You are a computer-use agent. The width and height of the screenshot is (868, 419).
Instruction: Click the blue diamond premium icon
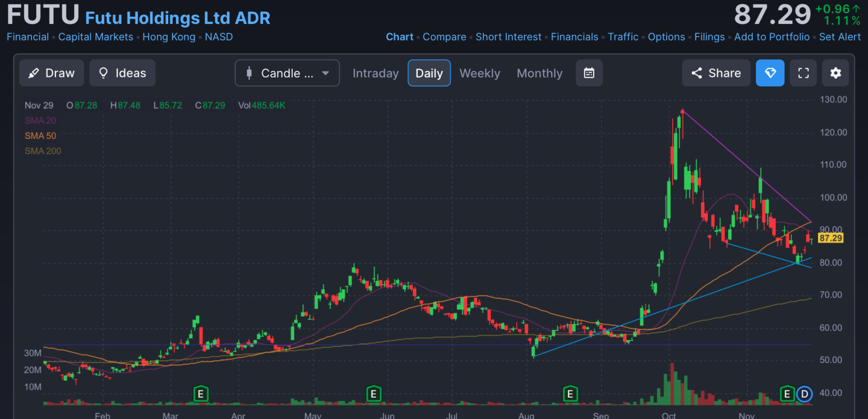click(770, 73)
